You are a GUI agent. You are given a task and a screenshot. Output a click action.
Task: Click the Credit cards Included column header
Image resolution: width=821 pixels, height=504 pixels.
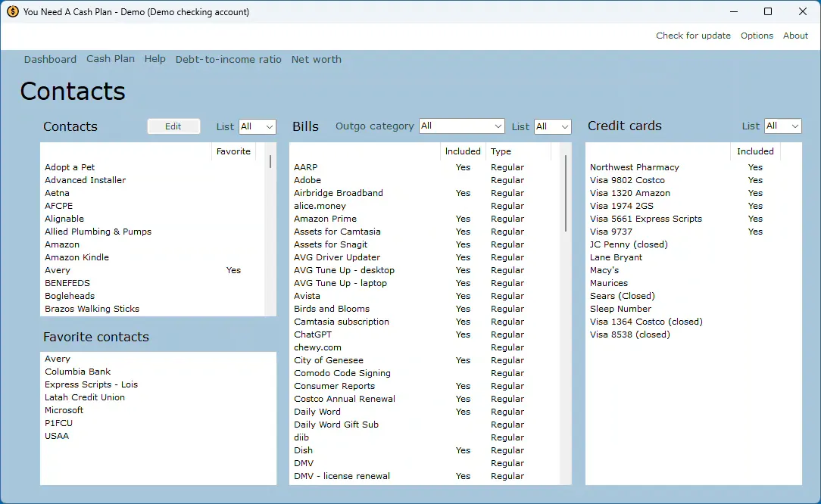[755, 151]
